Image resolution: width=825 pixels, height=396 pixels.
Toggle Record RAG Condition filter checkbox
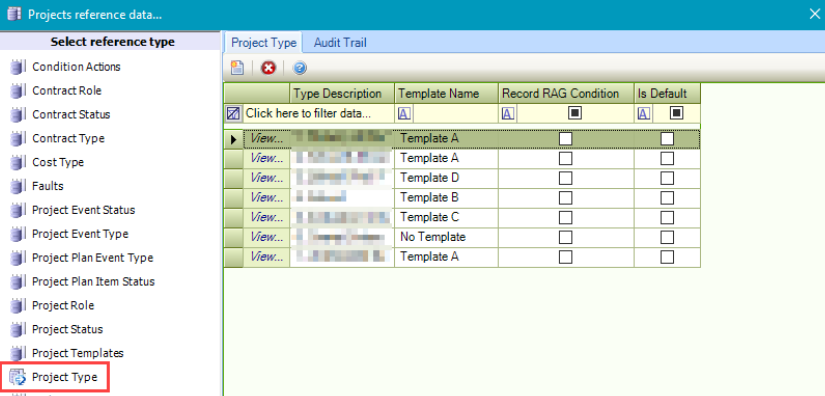tap(575, 113)
